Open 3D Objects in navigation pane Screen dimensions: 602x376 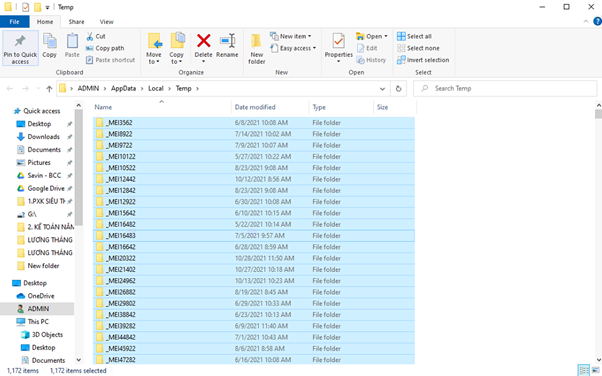pyautogui.click(x=42, y=335)
